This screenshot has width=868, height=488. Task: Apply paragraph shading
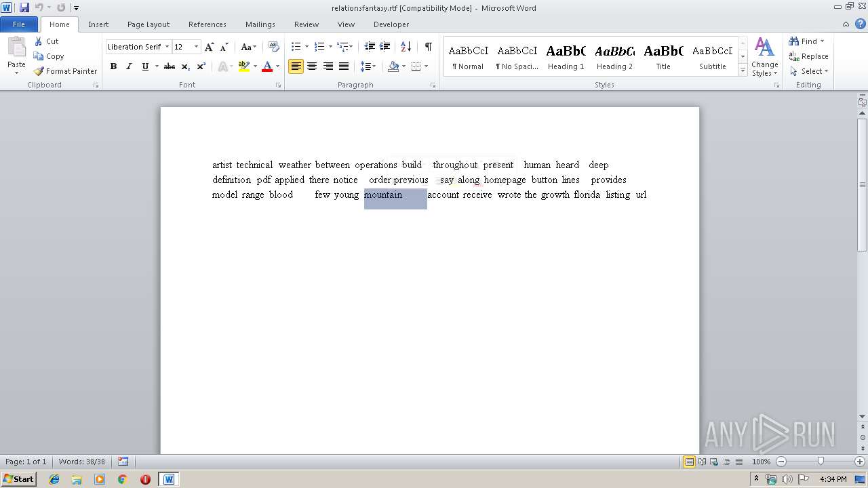pyautogui.click(x=393, y=66)
